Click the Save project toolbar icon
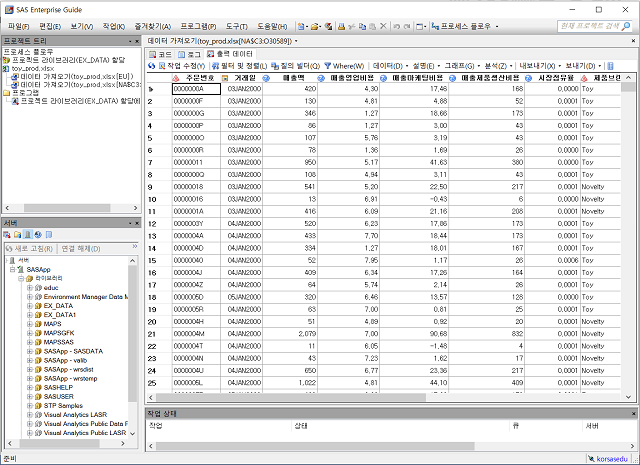 tap(328, 27)
